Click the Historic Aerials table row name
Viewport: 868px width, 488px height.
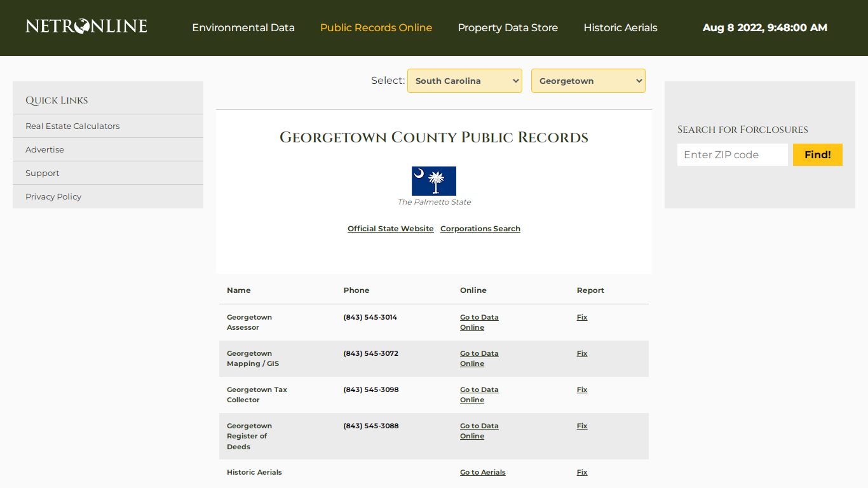[x=254, y=472]
